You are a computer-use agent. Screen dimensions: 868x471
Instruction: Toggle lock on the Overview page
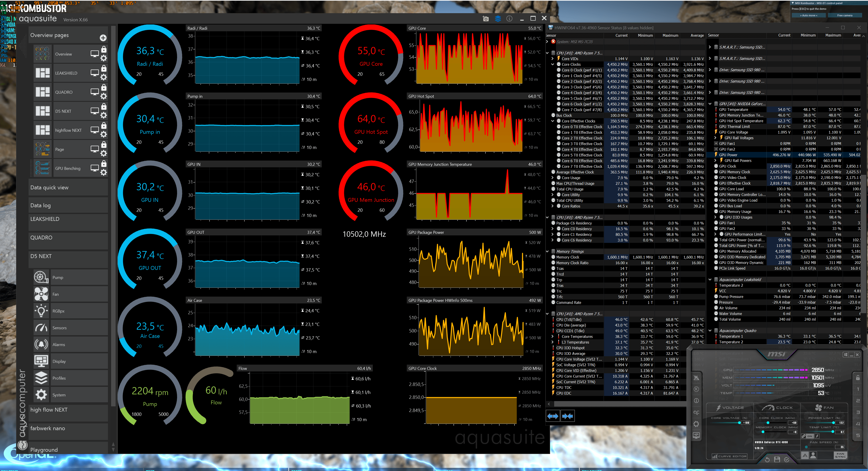point(104,49)
